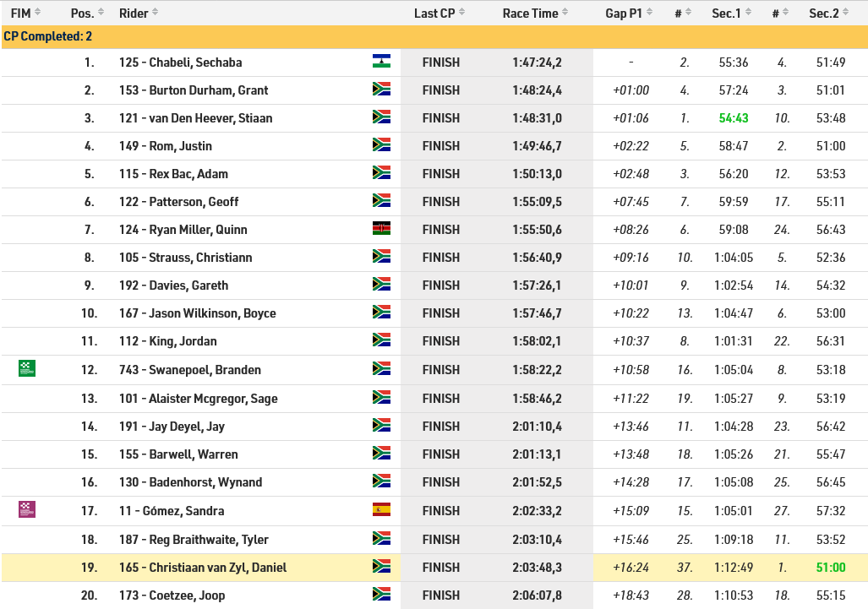Click the purple FIM badge beside Gómez
The image size is (868, 609).
27,509
